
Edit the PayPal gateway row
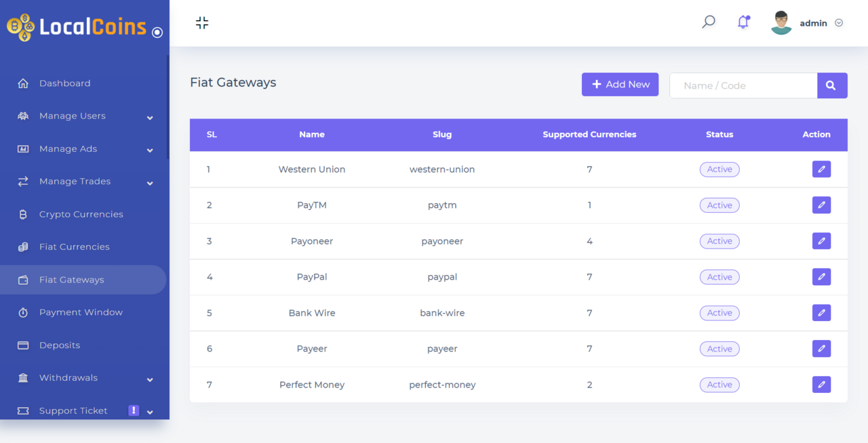point(821,277)
